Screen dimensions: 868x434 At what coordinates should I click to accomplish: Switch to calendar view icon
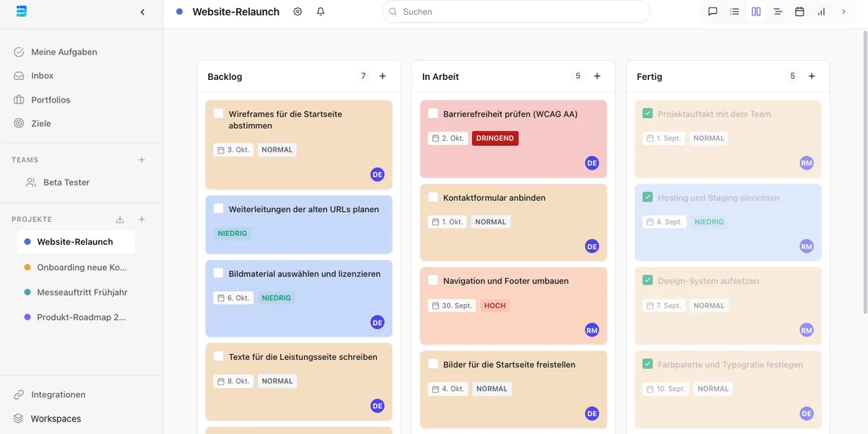click(799, 12)
